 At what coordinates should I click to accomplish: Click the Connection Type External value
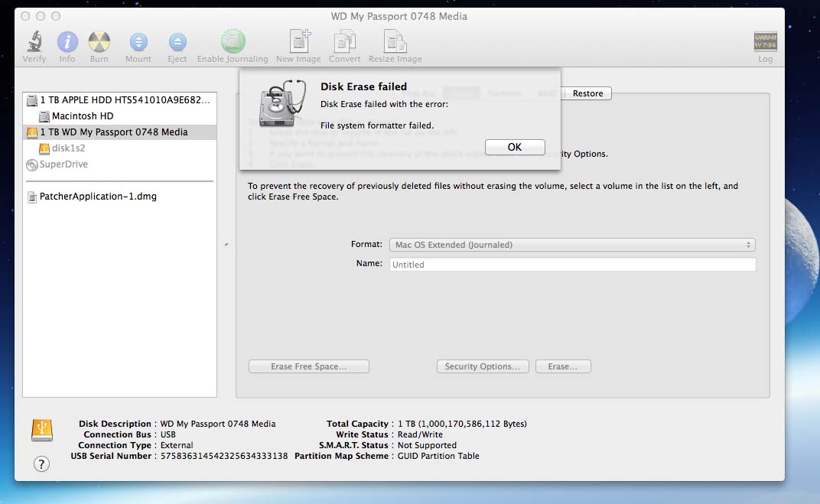[x=177, y=445]
